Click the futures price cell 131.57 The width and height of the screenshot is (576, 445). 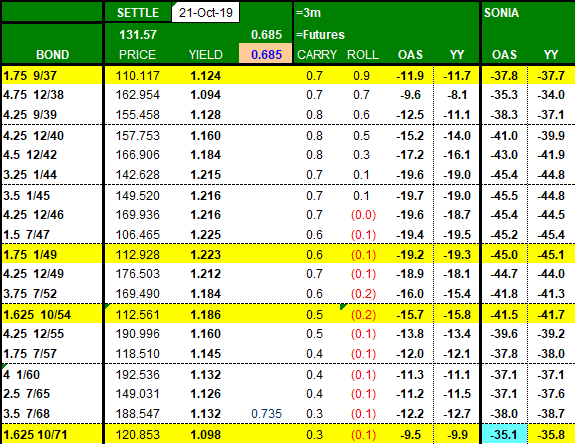(x=138, y=35)
